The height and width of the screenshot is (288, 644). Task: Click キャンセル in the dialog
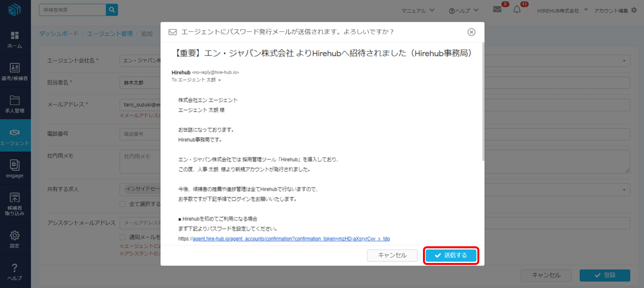pyautogui.click(x=392, y=256)
